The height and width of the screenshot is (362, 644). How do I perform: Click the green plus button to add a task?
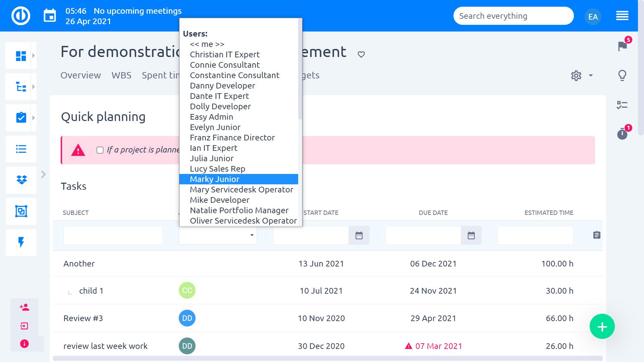click(x=602, y=326)
